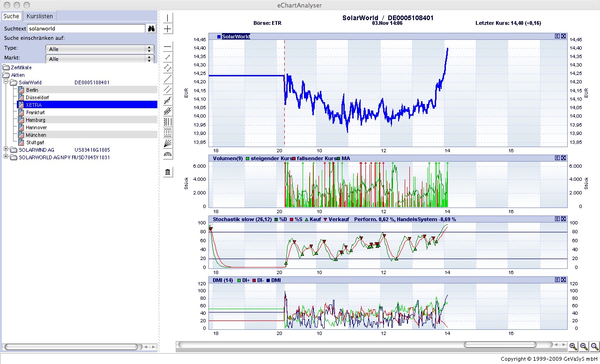Select the Aktien folder
600x364 pixels.
14,75
